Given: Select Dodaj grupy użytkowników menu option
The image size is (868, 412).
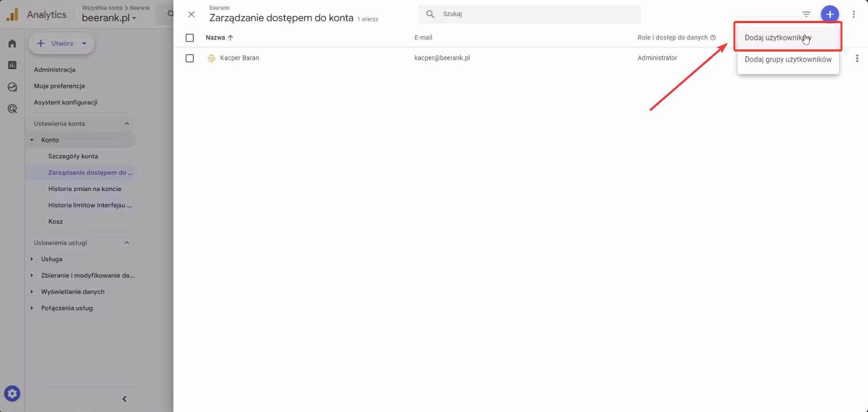Looking at the screenshot, I should (787, 60).
